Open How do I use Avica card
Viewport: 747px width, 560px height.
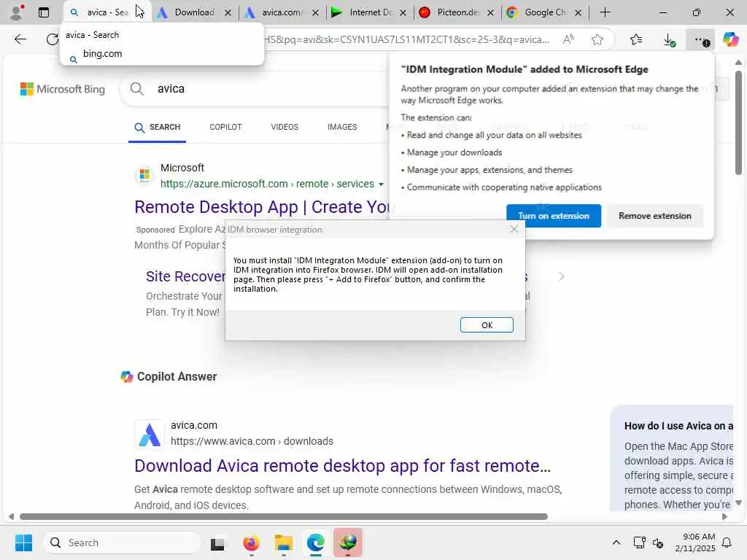pos(671,458)
